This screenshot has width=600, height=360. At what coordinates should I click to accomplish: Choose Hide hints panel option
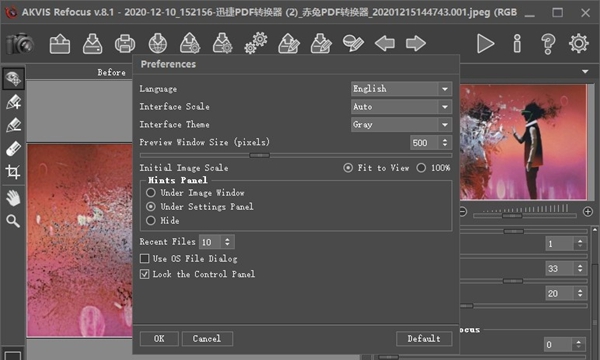point(151,221)
